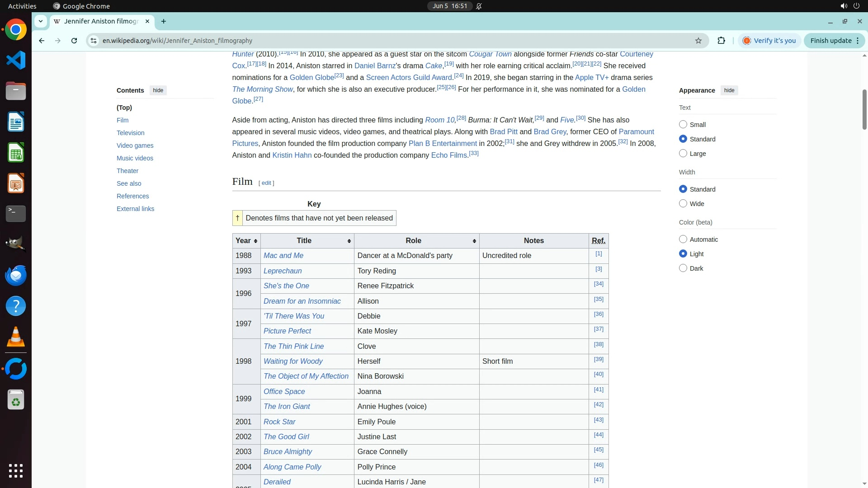Launch Thunderbird mail from the dock

pos(16,276)
